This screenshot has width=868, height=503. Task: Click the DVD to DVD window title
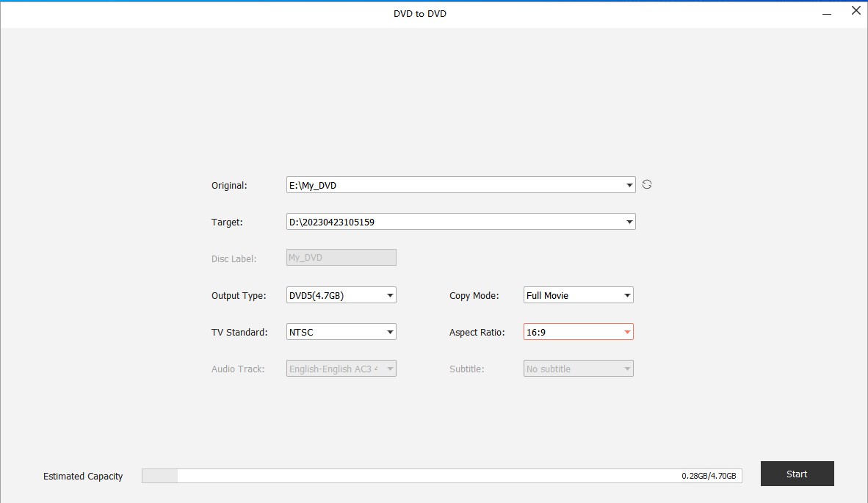pyautogui.click(x=420, y=14)
